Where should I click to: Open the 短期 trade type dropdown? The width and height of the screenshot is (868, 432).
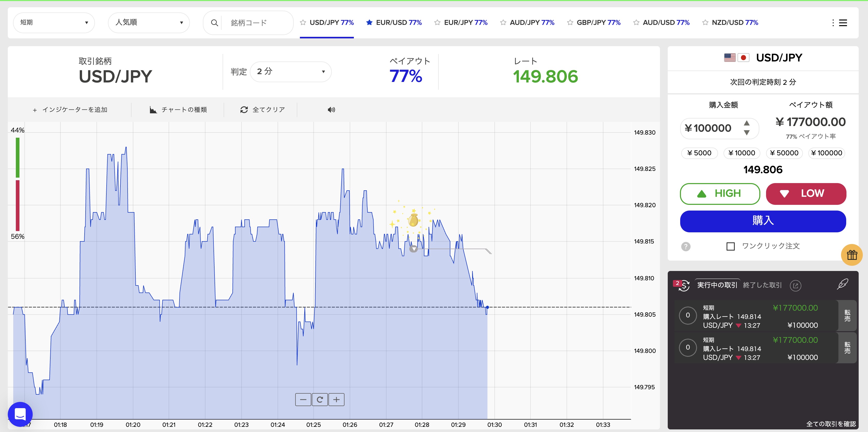(54, 23)
